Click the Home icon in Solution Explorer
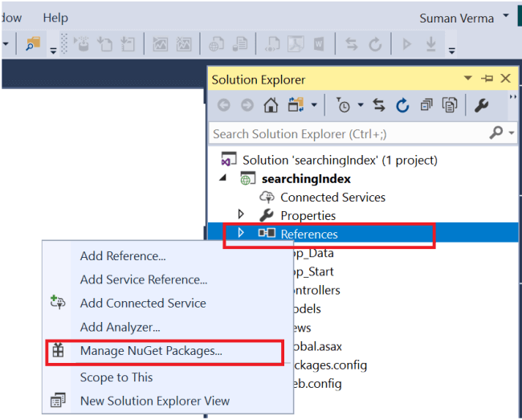522x420 pixels. [271, 105]
